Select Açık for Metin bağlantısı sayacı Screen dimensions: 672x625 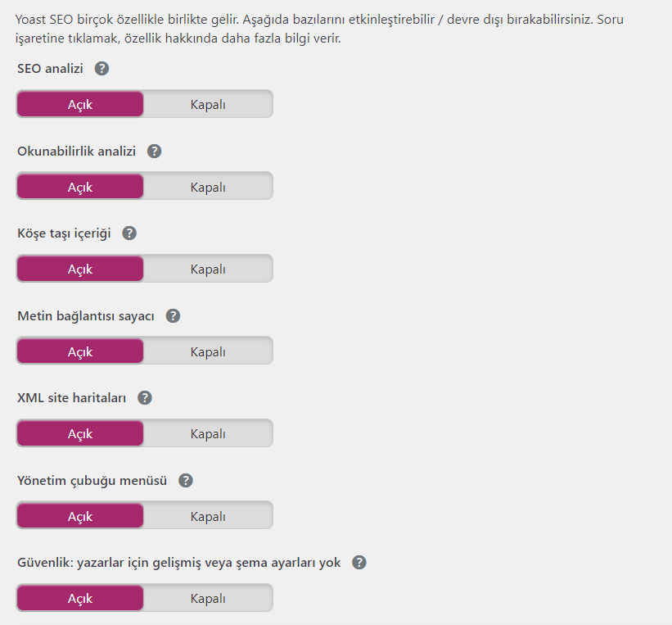(x=80, y=351)
